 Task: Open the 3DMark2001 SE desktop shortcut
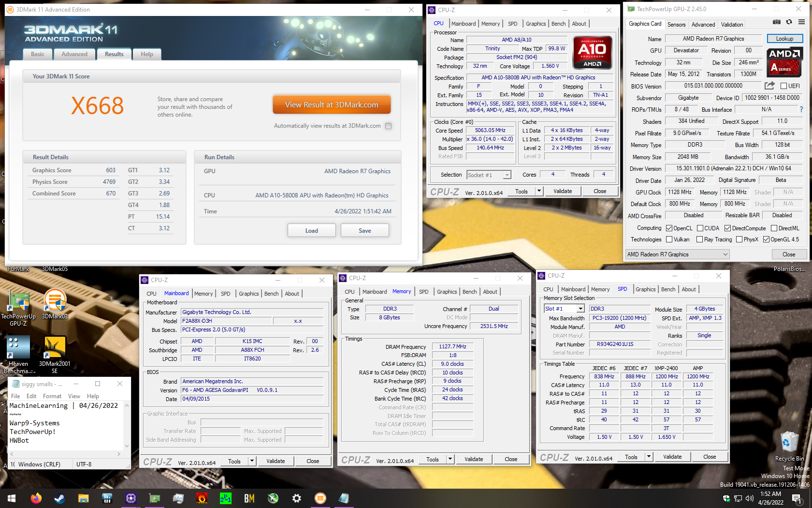click(55, 355)
